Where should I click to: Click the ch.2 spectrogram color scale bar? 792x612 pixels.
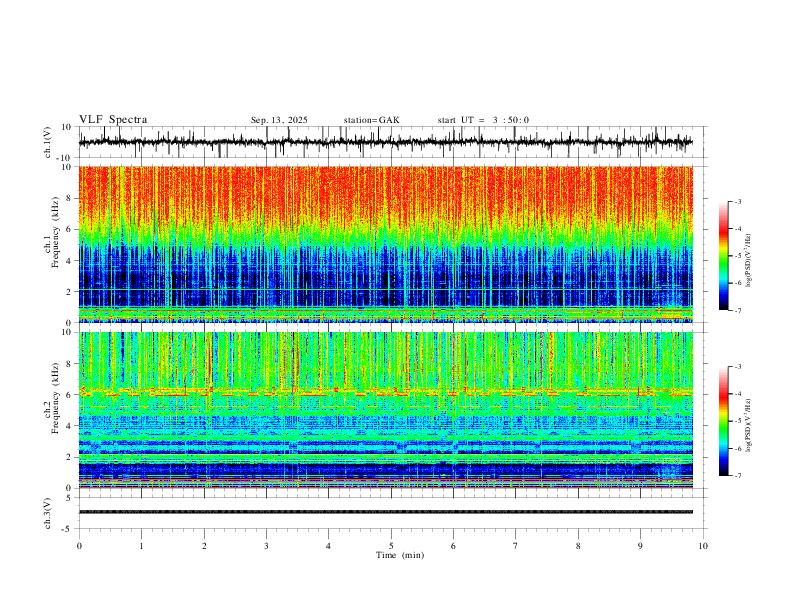click(x=724, y=421)
